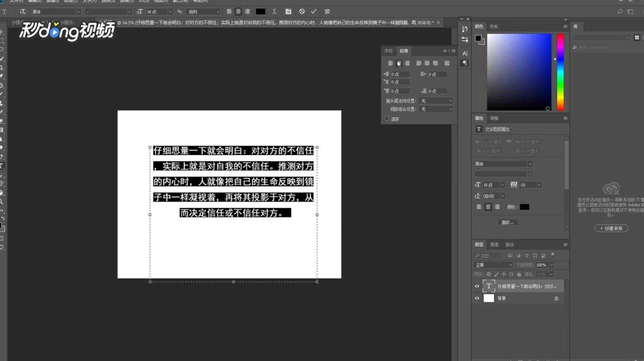The height and width of the screenshot is (361, 644).
Task: Hide the text layer via eye icon
Action: coord(477,286)
